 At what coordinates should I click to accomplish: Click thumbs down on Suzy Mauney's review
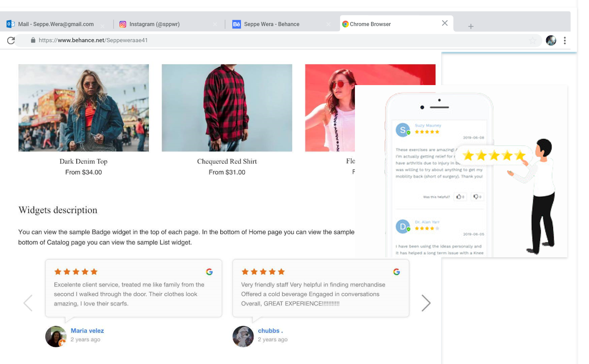(476, 197)
